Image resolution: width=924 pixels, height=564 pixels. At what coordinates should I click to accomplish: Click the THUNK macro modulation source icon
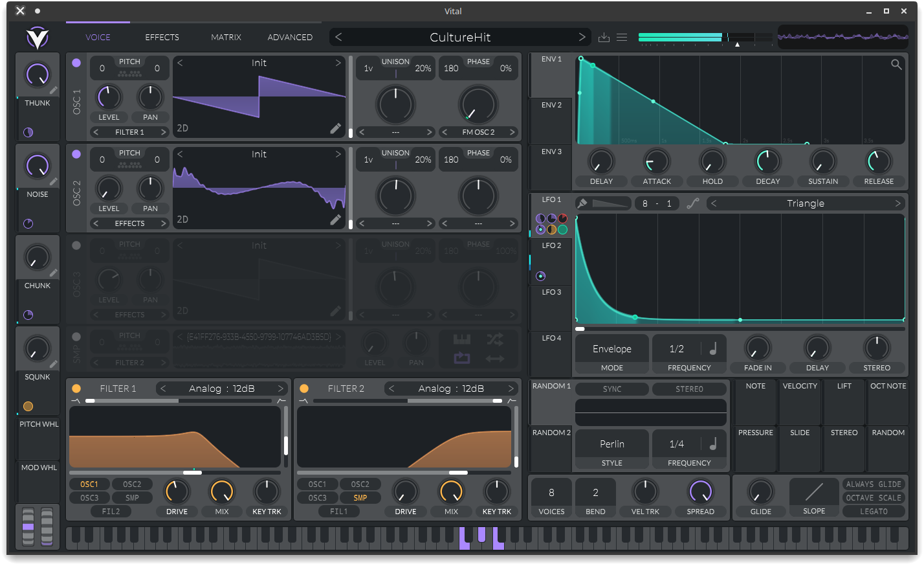click(x=28, y=133)
